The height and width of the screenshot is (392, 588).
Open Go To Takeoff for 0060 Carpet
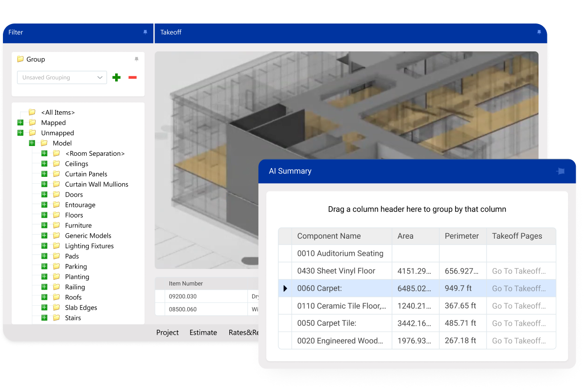pyautogui.click(x=519, y=289)
